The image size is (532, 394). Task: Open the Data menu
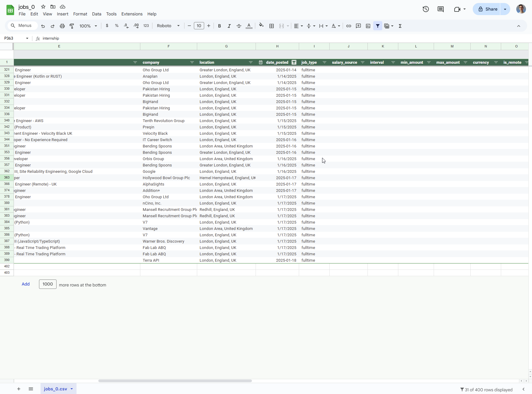click(x=96, y=14)
